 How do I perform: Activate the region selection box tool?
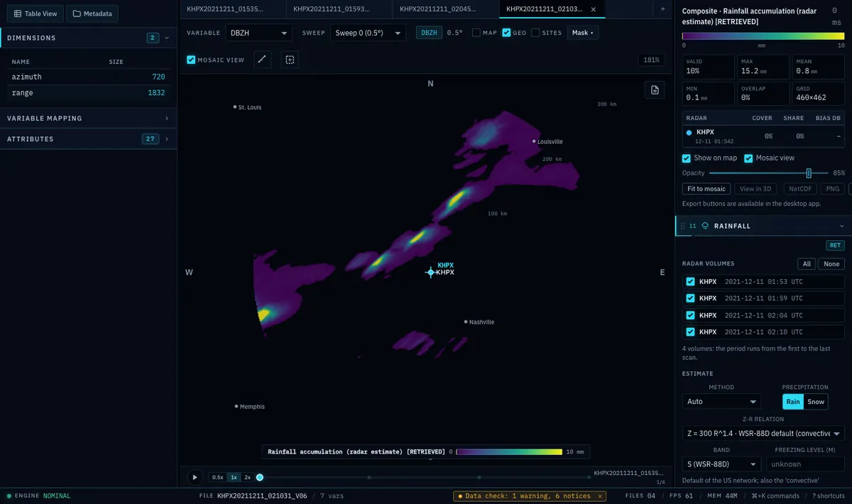[x=289, y=60]
